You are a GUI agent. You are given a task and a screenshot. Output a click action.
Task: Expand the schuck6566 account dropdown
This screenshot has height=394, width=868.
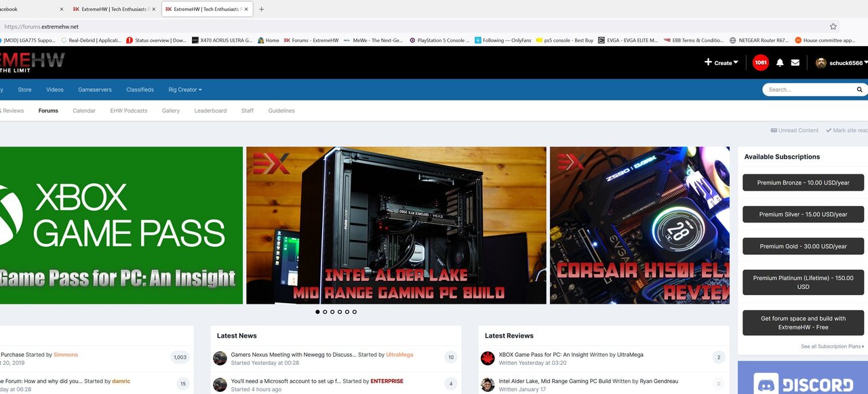(x=842, y=62)
